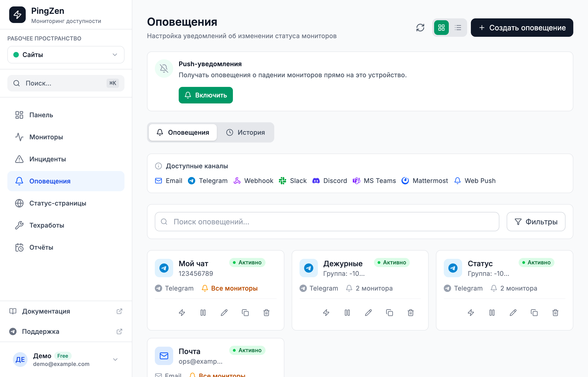Delete the Статус notification

pos(555,313)
